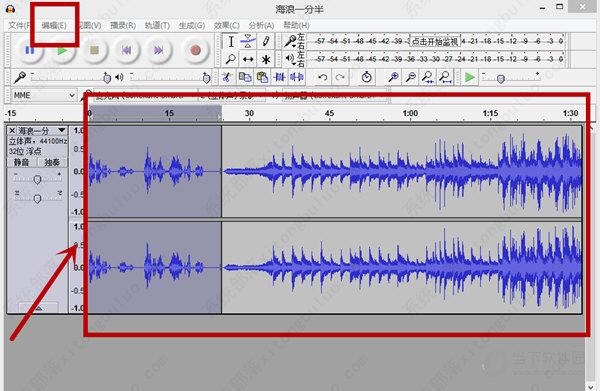Select the Zoom magnifier tool
The image size is (600, 391).
230,59
